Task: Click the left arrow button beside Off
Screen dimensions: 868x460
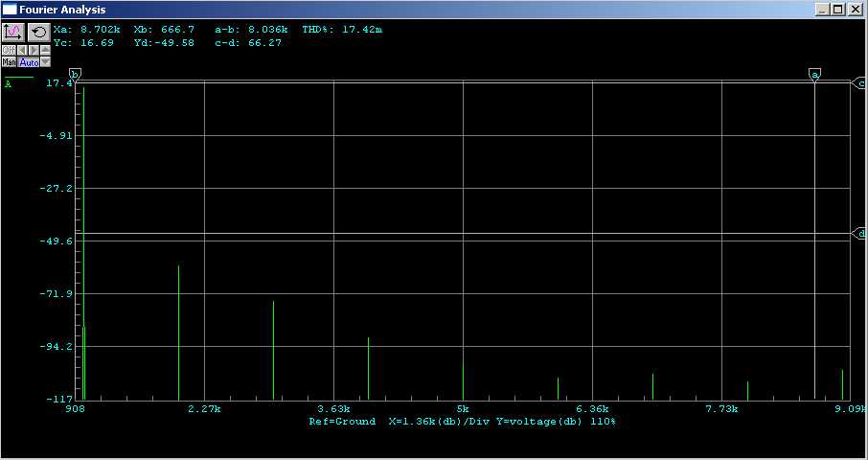Action: pyautogui.click(x=22, y=50)
